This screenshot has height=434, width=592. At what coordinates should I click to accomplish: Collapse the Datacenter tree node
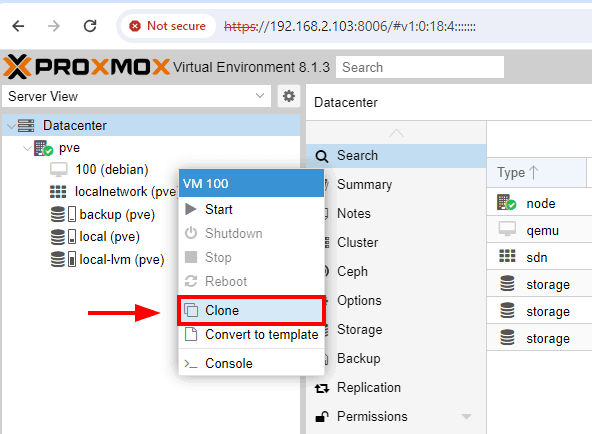coord(11,126)
